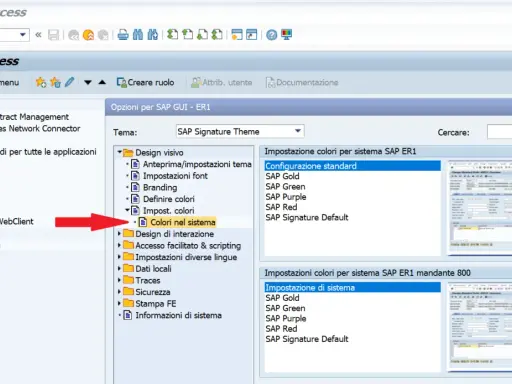Click the WebClient menu entry
The height and width of the screenshot is (384, 512).
point(17,221)
